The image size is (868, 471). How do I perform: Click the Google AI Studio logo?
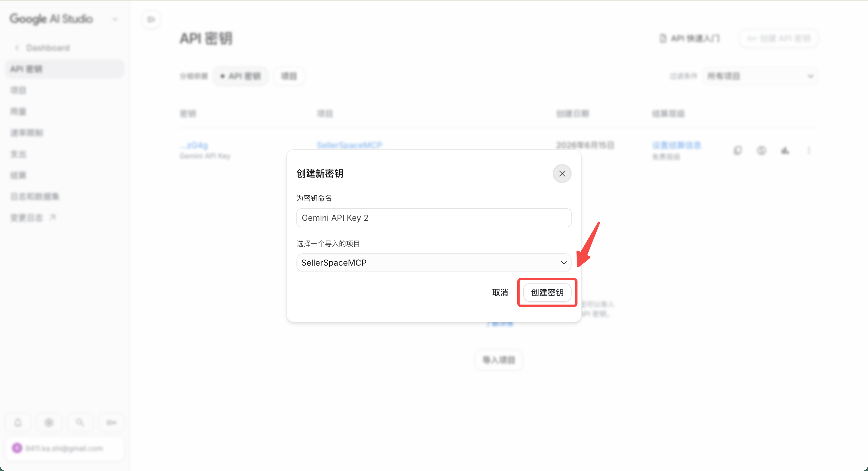tap(51, 19)
